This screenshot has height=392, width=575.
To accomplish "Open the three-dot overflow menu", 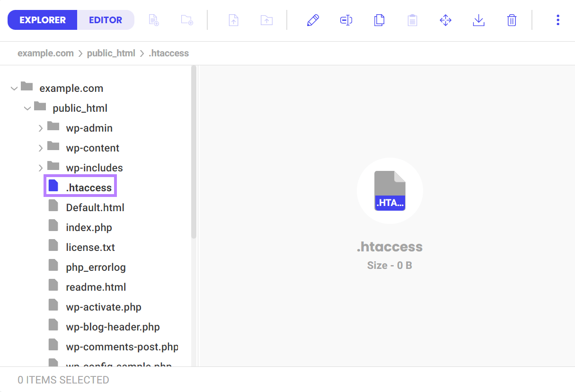I will point(558,20).
